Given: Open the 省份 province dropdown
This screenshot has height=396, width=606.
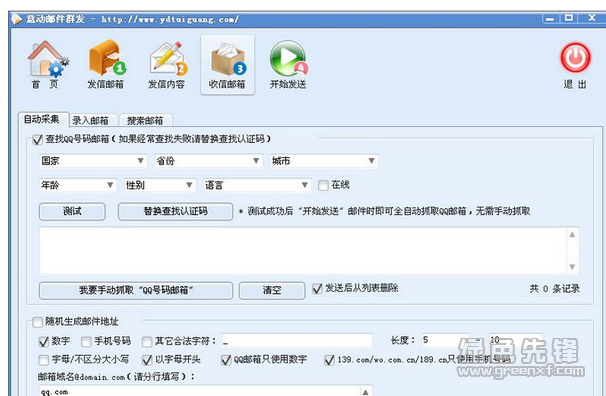Looking at the screenshot, I should 208,161.
